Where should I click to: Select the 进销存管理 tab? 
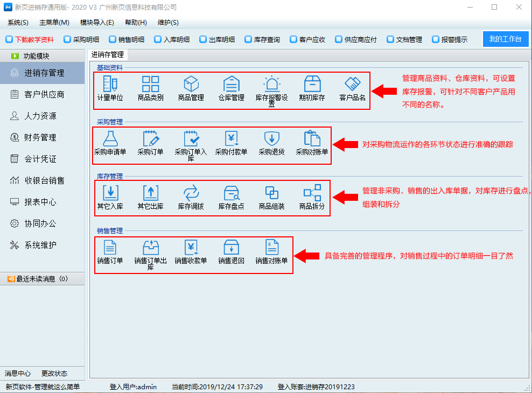pyautogui.click(x=108, y=54)
